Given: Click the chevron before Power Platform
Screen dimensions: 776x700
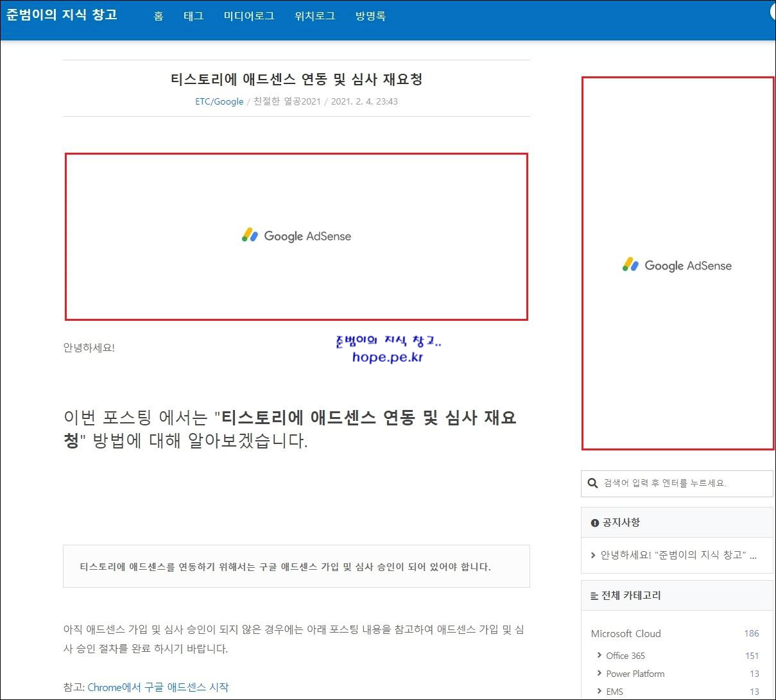Looking at the screenshot, I should coord(599,674).
